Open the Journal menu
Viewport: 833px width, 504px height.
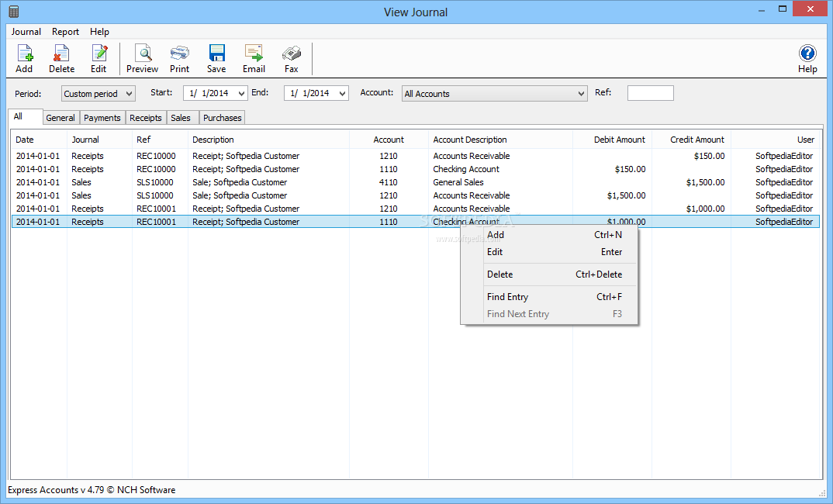point(26,32)
